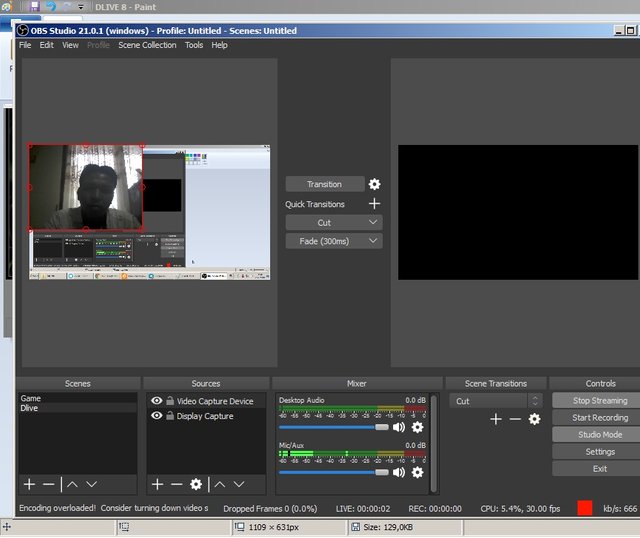Toggle lock on Display Capture source
The width and height of the screenshot is (640, 538).
170,416
